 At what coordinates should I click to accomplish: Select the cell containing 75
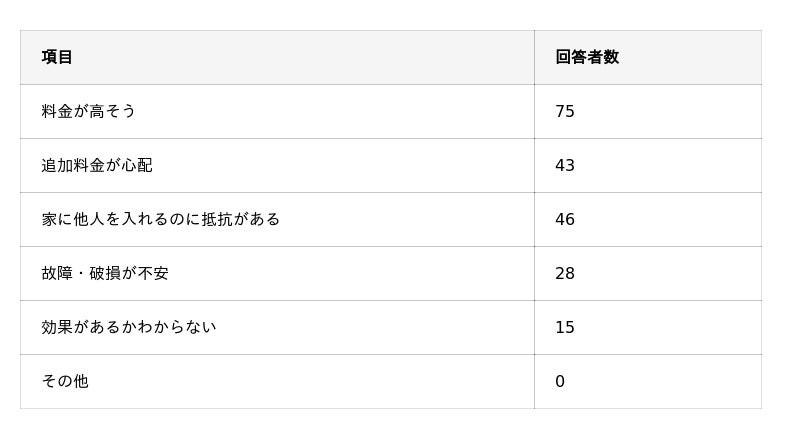click(x=565, y=111)
